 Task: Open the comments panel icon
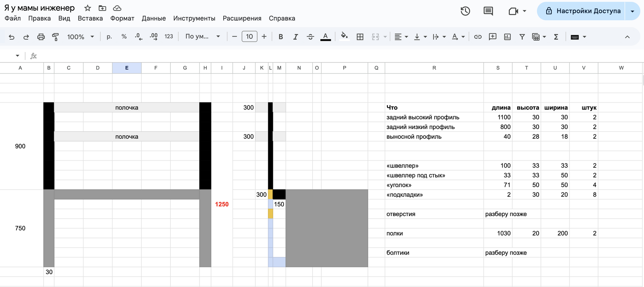pyautogui.click(x=488, y=11)
